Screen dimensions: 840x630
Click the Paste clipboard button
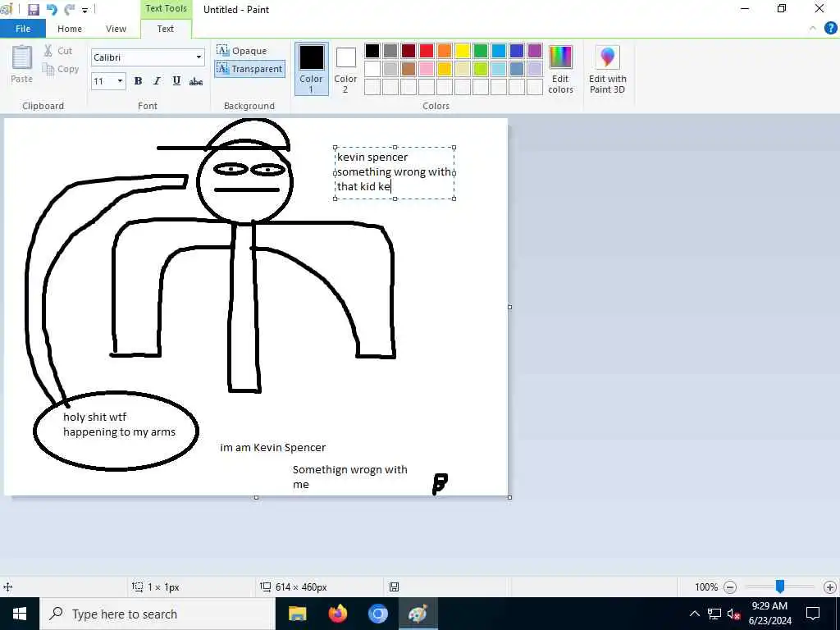coord(22,64)
